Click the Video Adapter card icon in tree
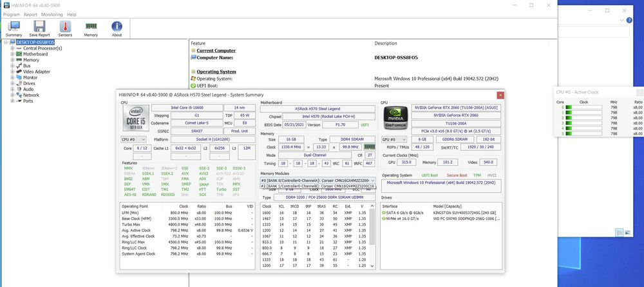 (x=19, y=72)
